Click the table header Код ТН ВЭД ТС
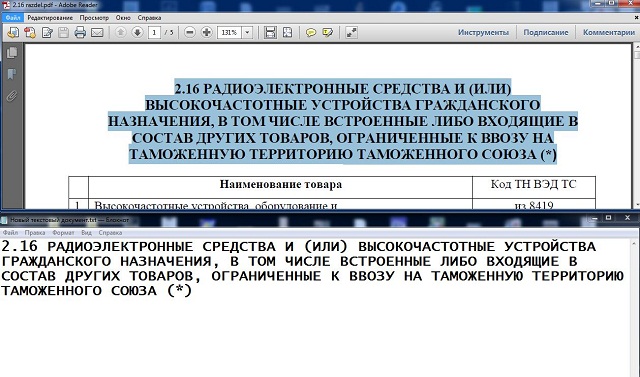This screenshot has height=377, width=640. click(x=533, y=184)
